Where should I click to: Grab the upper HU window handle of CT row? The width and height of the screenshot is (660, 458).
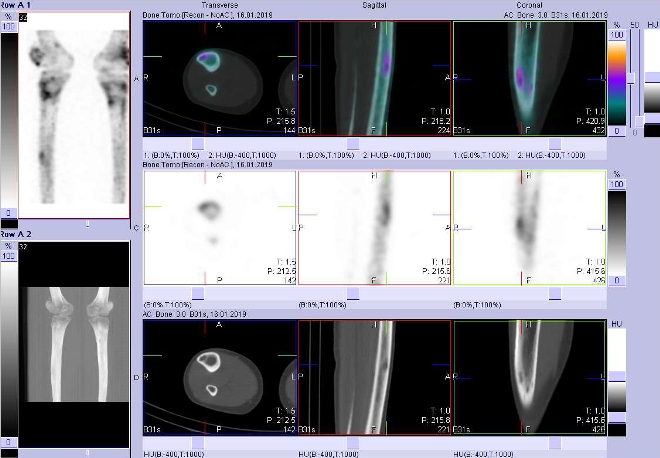point(617,377)
